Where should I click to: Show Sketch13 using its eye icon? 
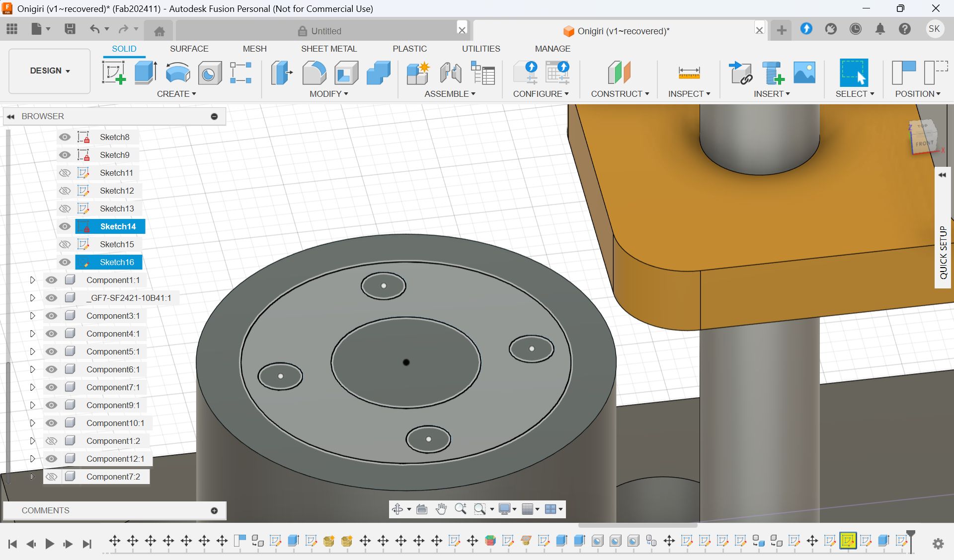(65, 209)
